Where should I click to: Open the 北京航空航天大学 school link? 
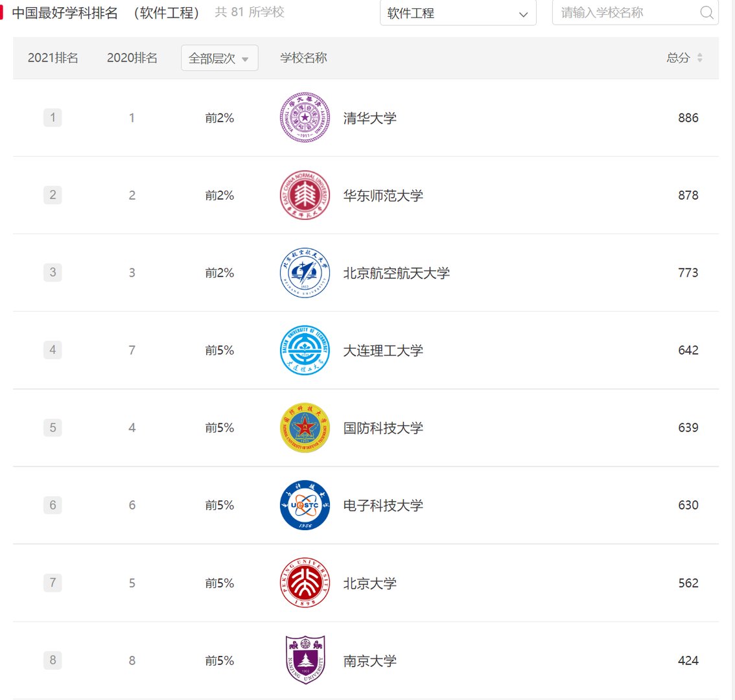click(x=397, y=272)
